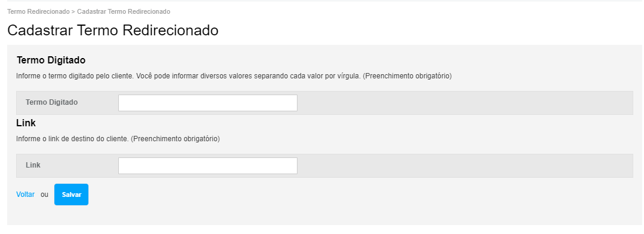The width and height of the screenshot is (644, 234).
Task: Click the breadcrumb '>' separator
Action: coord(73,11)
